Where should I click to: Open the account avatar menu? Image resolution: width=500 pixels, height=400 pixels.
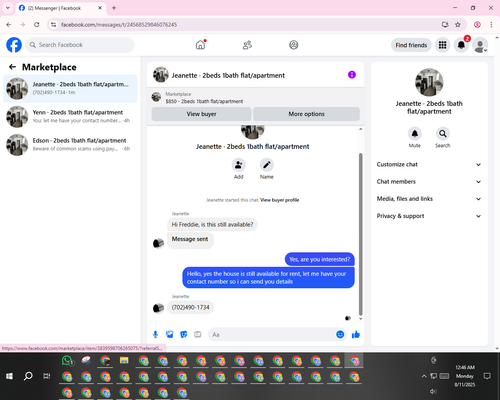tap(480, 45)
